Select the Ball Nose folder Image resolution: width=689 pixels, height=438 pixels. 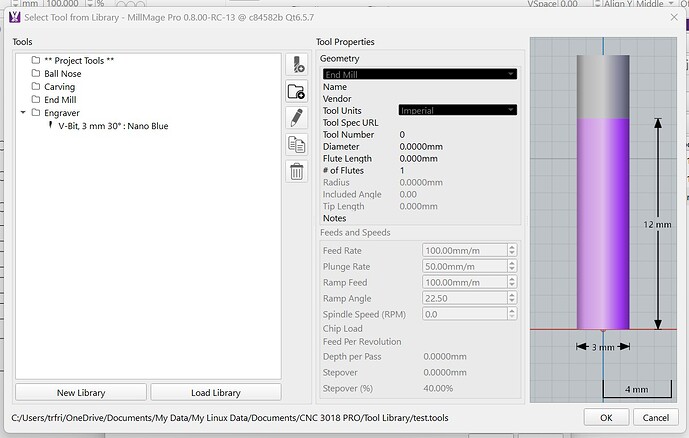point(62,74)
